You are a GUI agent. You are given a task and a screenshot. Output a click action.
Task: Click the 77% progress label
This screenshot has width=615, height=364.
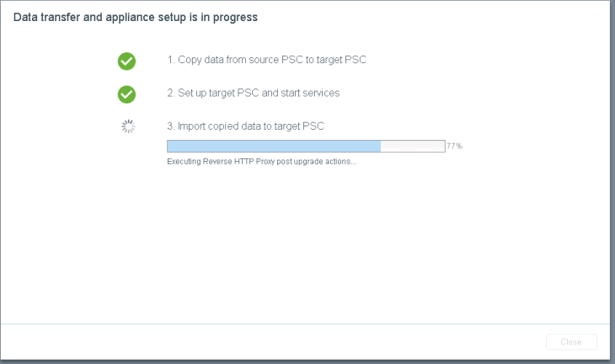(454, 146)
